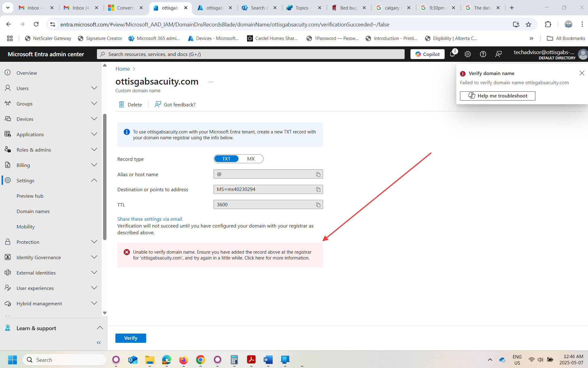
Task: Expand the Groups menu section
Action: click(94, 104)
